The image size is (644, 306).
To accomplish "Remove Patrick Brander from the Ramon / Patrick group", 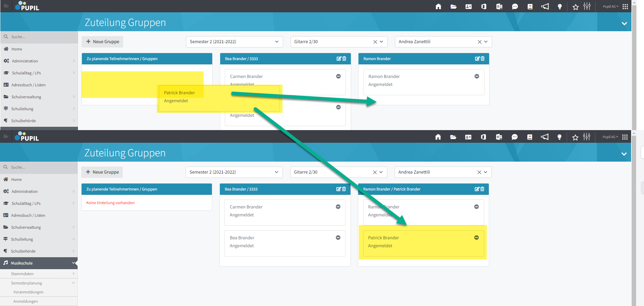I will click(x=476, y=238).
